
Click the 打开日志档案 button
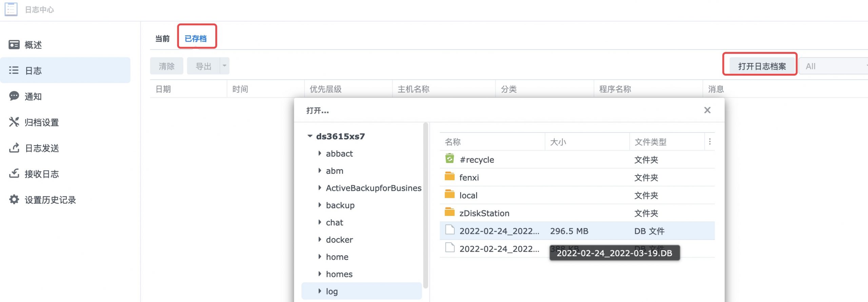point(762,66)
